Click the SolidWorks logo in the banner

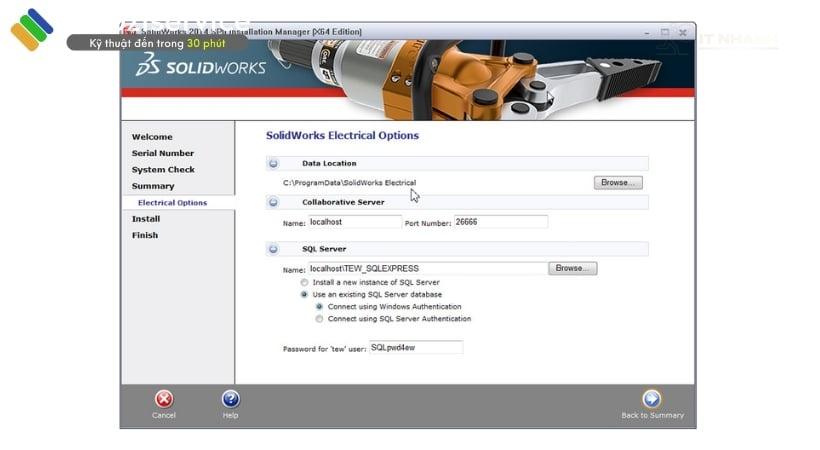click(201, 67)
